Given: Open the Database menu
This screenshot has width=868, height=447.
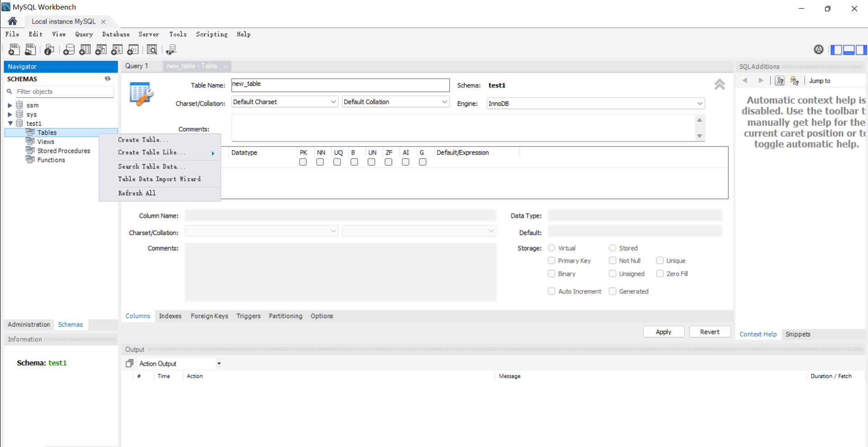Looking at the screenshot, I should pos(116,34).
